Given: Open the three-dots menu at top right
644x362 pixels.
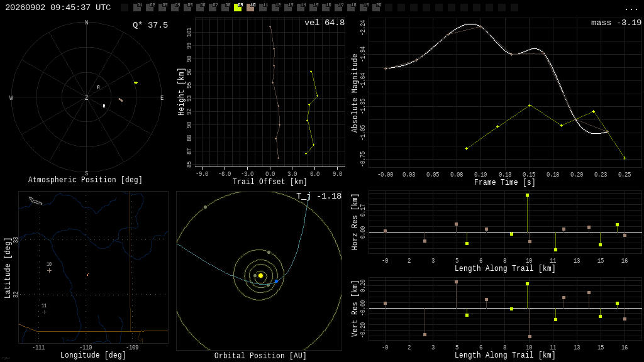Looking at the screenshot, I should 630,8.
